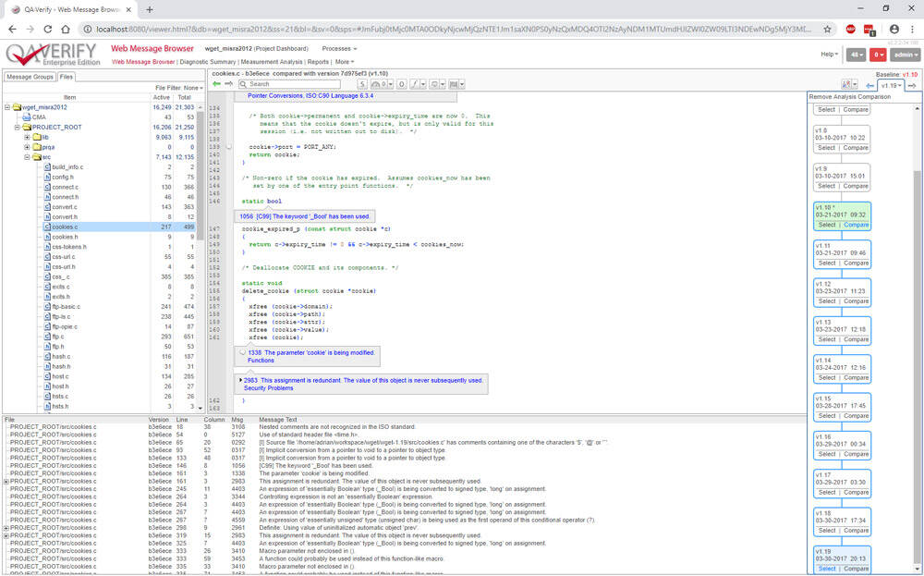The image size is (924, 576).
Task: Open the v1.19 version dropdown
Action: (889, 85)
